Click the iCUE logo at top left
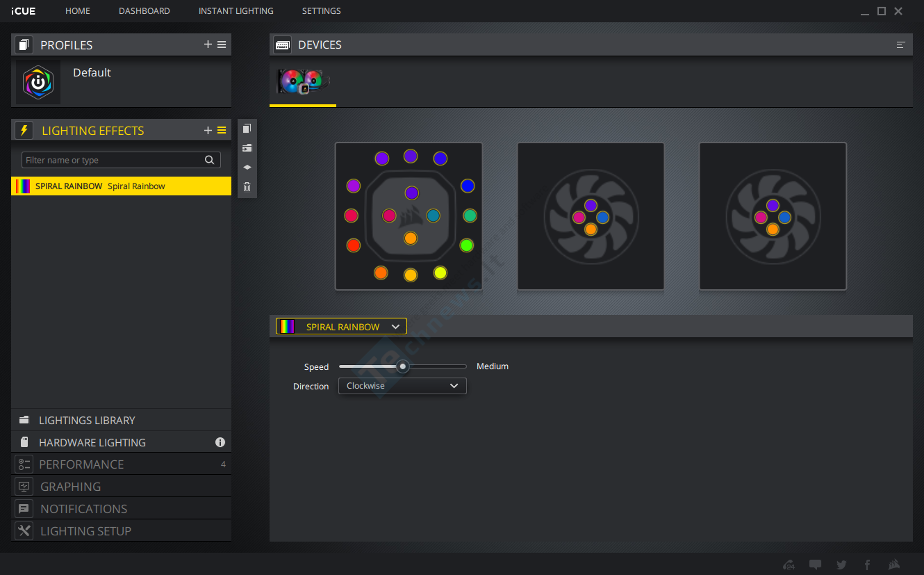 click(24, 11)
